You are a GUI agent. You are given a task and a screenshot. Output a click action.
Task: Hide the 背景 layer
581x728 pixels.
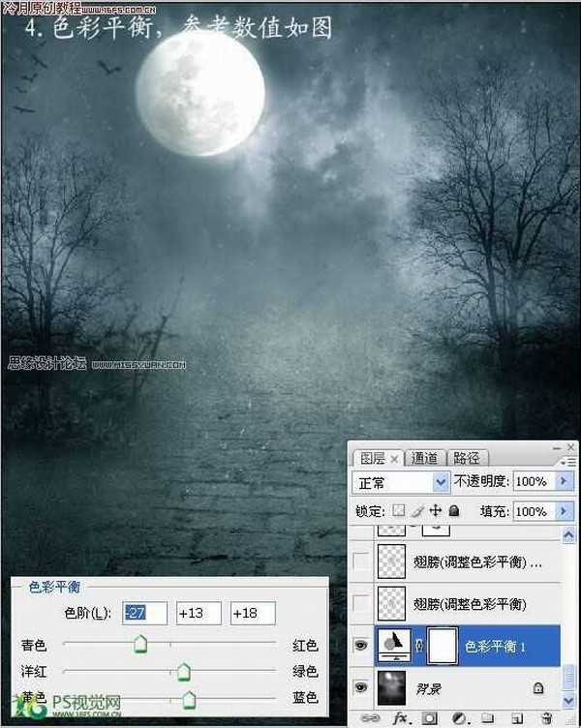pos(361,686)
